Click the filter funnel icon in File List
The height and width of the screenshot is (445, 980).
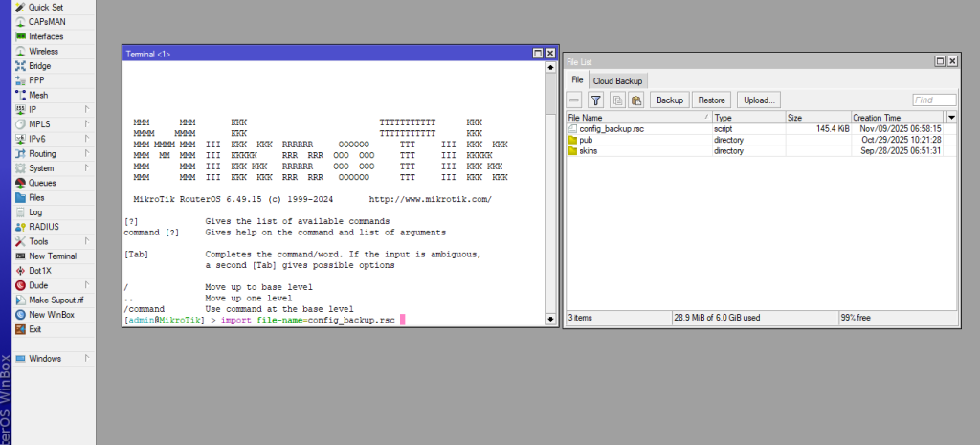tap(595, 100)
